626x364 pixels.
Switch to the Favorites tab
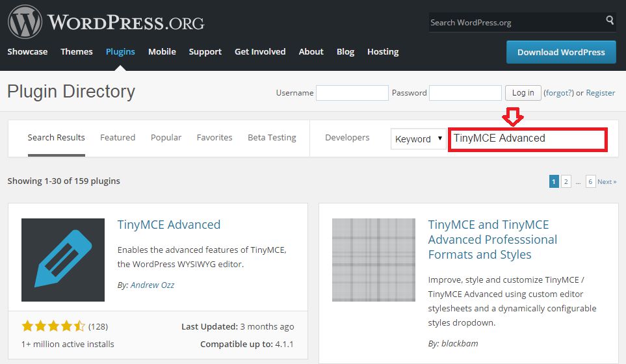(215, 137)
